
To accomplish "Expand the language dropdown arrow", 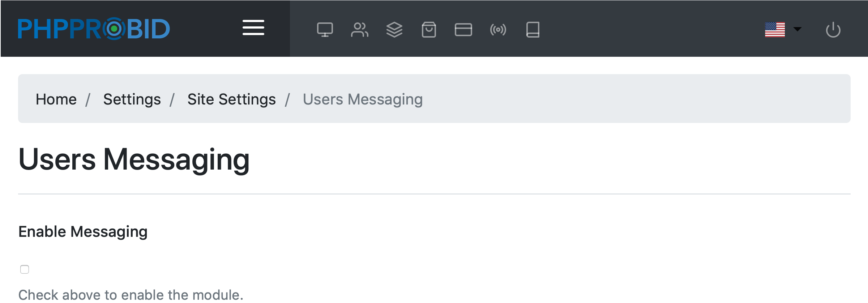I will (797, 29).
